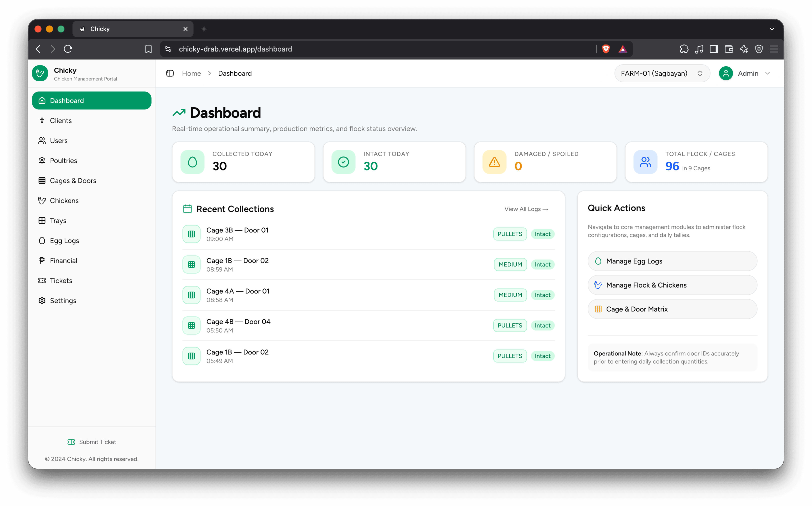The height and width of the screenshot is (506, 812).
Task: Open Cages & Doors in the sidebar
Action: (92, 181)
